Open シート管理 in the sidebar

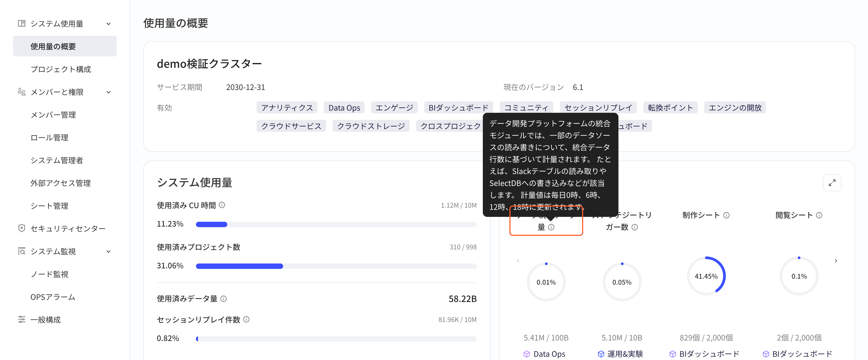50,205
